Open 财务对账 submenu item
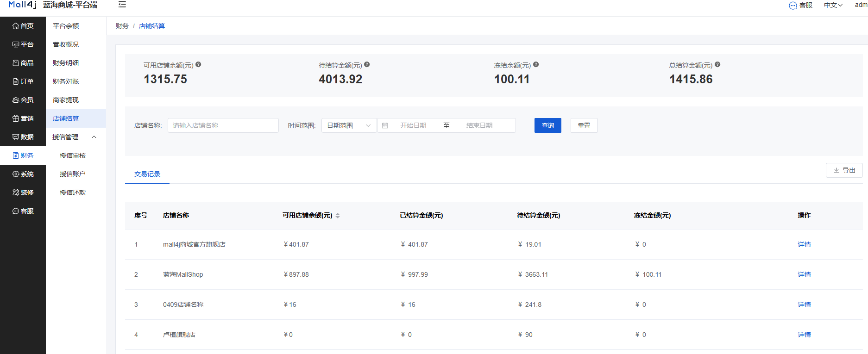 (76, 81)
